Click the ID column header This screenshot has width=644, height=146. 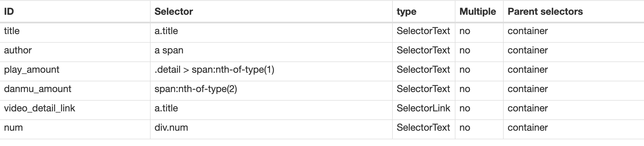[x=9, y=12]
